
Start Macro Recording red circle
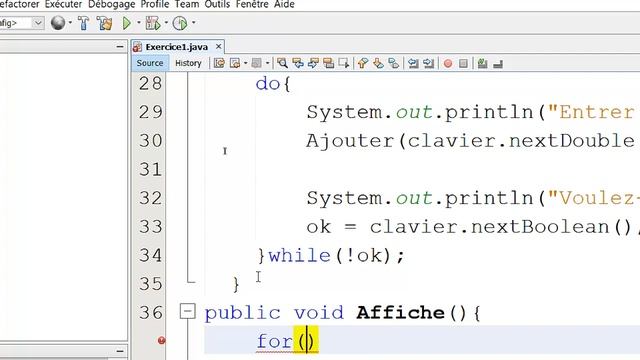pyautogui.click(x=448, y=63)
